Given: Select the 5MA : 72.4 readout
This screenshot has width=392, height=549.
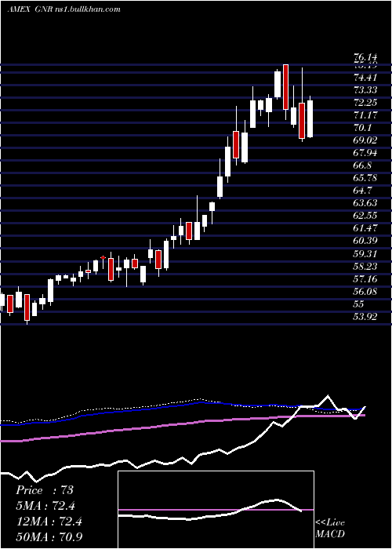Looking at the screenshot, I should coord(45,506).
